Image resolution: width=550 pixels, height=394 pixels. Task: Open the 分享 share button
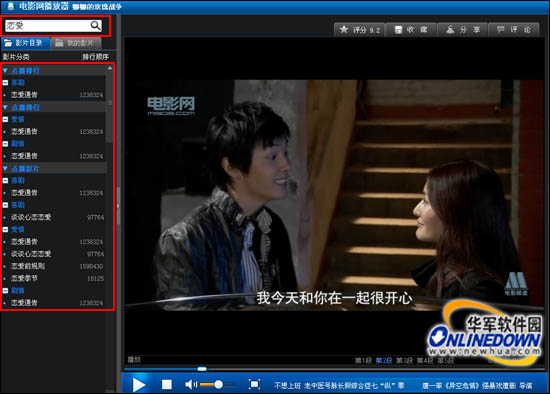coord(463,30)
